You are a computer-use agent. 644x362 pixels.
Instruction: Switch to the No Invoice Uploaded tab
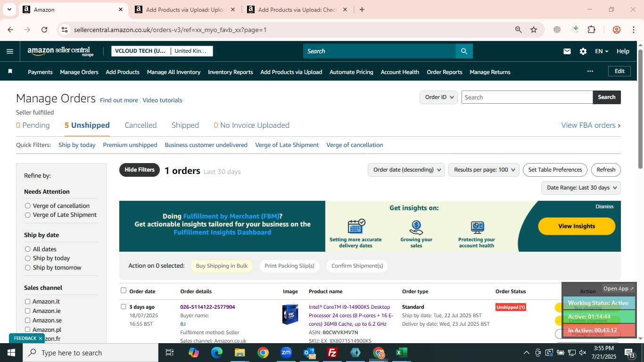coord(252,125)
